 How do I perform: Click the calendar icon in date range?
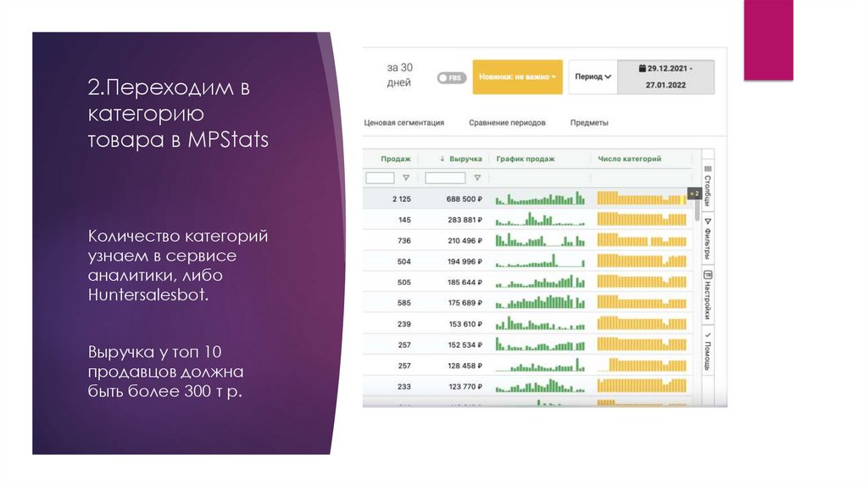pos(643,69)
